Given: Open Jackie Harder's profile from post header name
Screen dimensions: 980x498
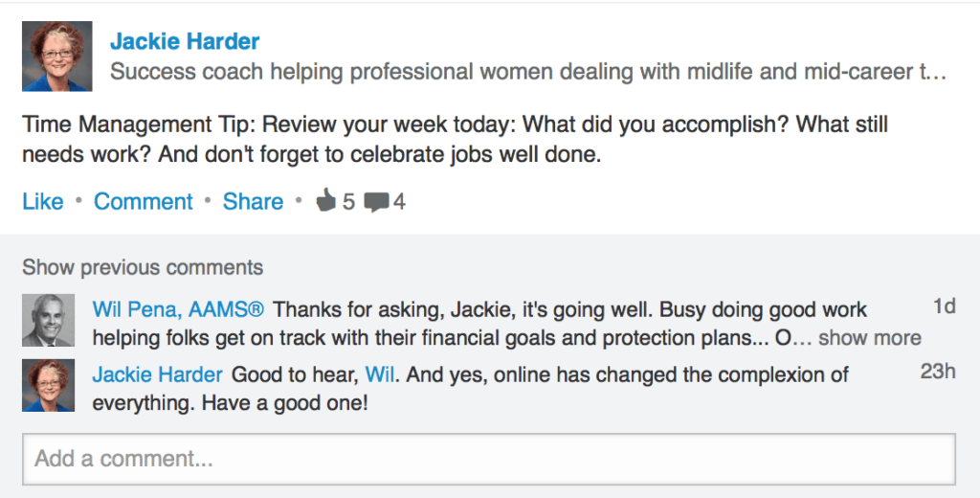Looking at the screenshot, I should (185, 41).
